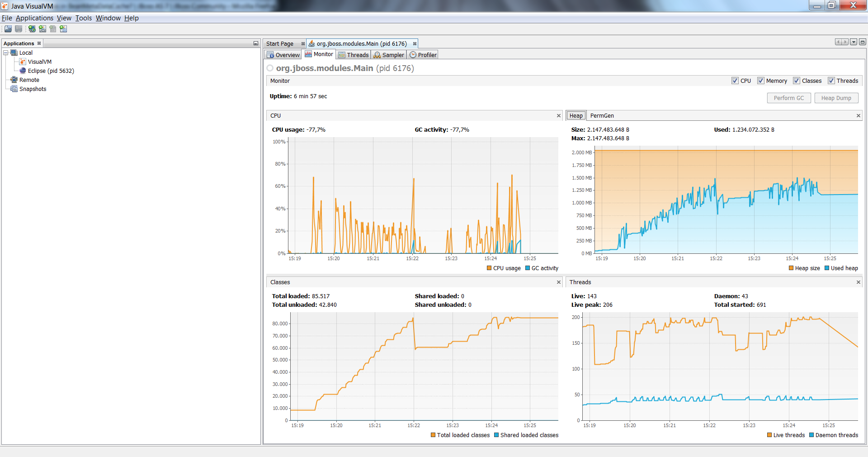Click the Snapshots icon in tree
Image resolution: width=868 pixels, height=457 pixels.
[x=14, y=89]
